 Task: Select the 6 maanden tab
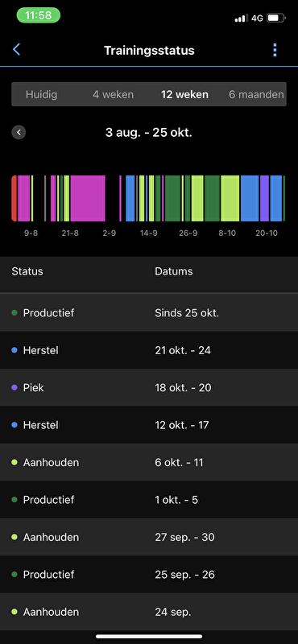(256, 94)
